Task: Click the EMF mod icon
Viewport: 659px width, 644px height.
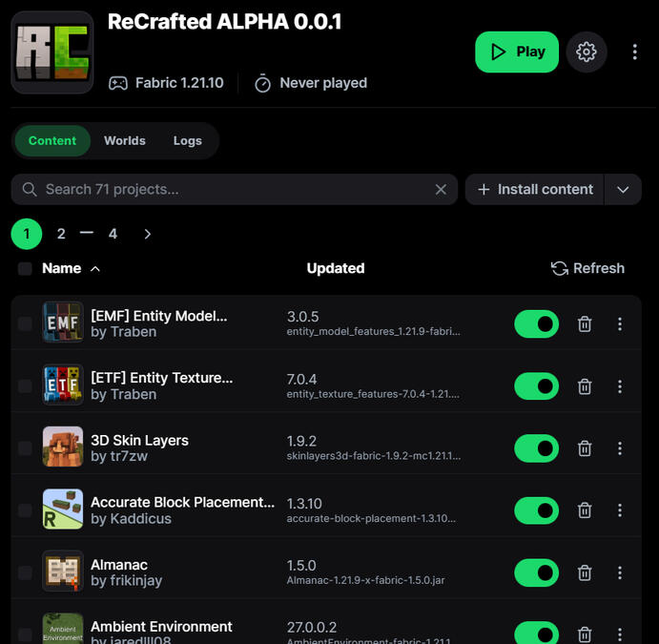Action: 63,322
